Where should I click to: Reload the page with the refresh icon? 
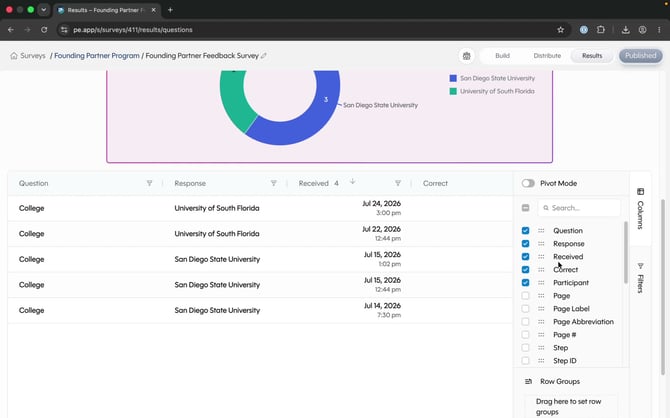[44, 30]
